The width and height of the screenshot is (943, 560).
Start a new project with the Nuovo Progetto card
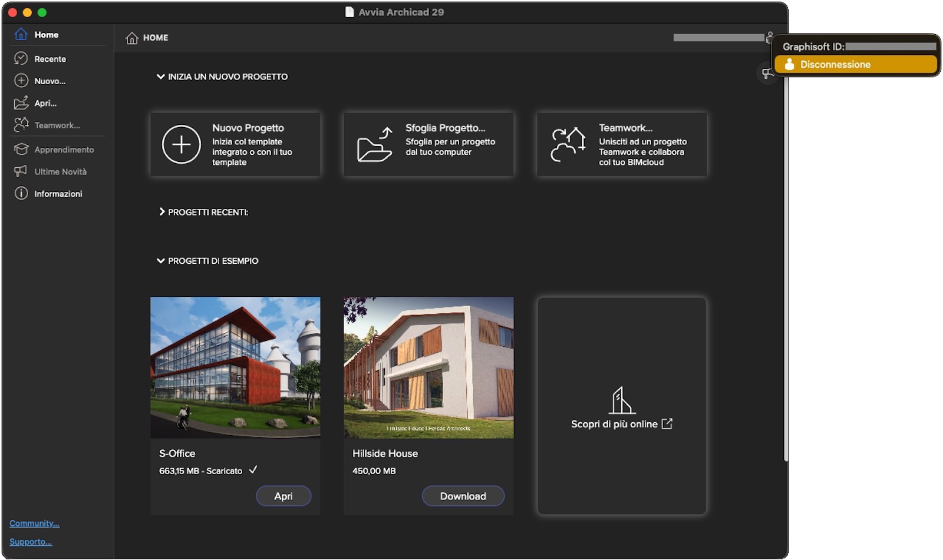point(236,144)
